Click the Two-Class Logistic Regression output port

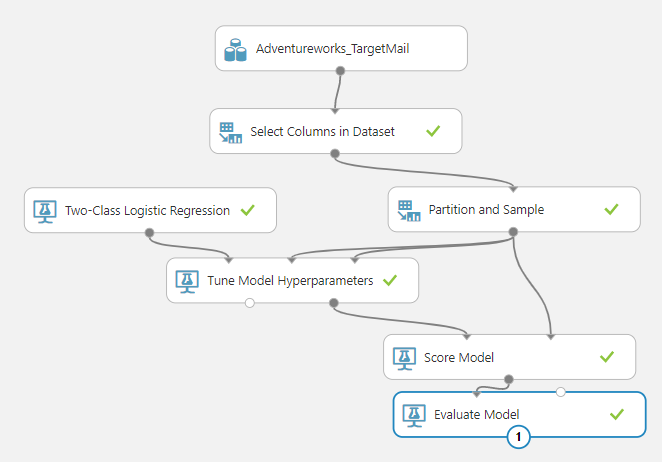(x=150, y=232)
